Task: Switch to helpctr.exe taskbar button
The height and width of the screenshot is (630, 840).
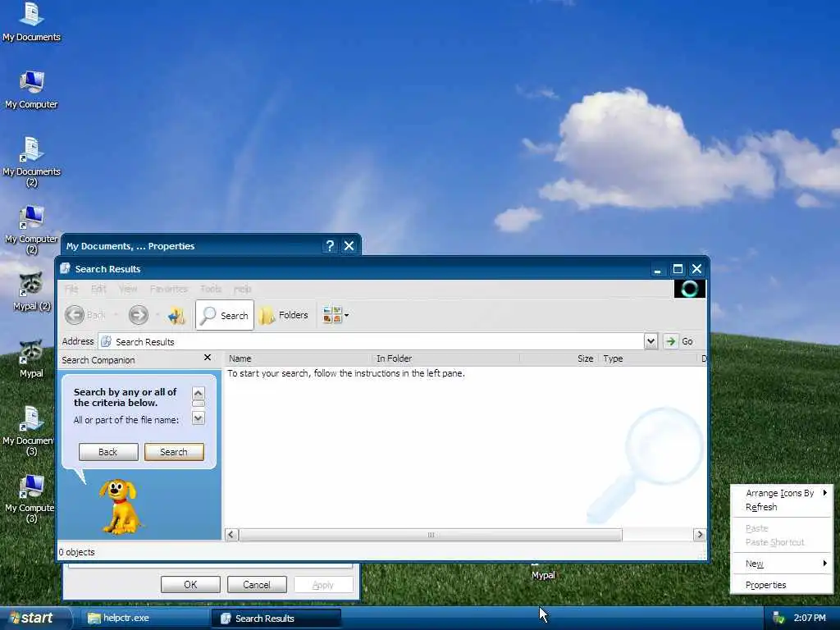Action: [x=144, y=619]
